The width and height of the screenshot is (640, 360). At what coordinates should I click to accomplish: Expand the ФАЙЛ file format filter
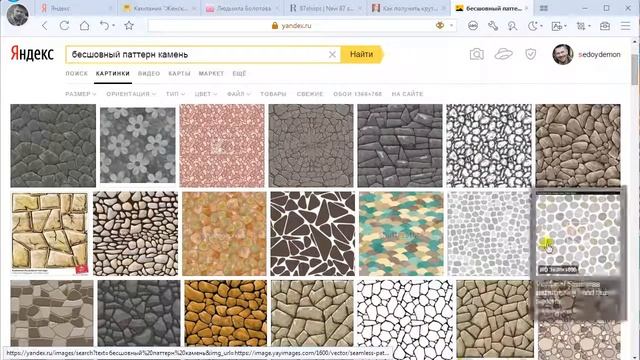[x=239, y=94]
